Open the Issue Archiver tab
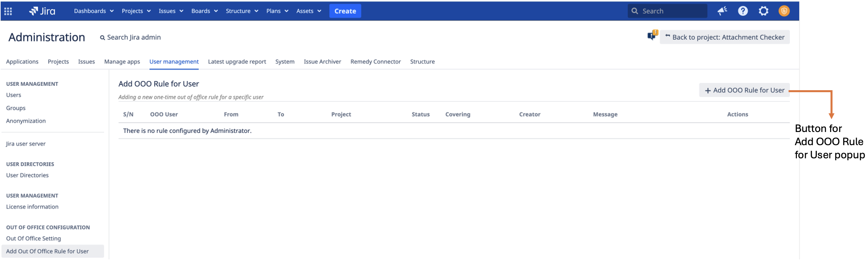 coord(322,62)
